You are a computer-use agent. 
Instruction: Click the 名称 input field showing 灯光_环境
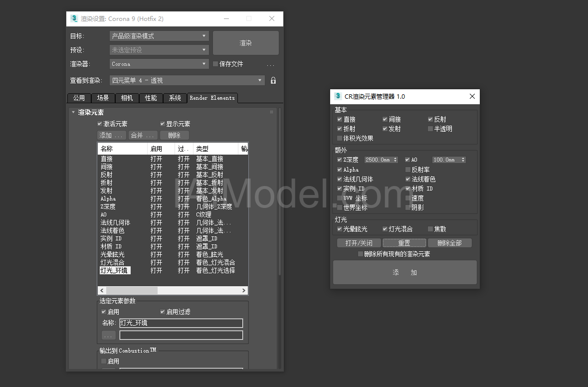181,323
